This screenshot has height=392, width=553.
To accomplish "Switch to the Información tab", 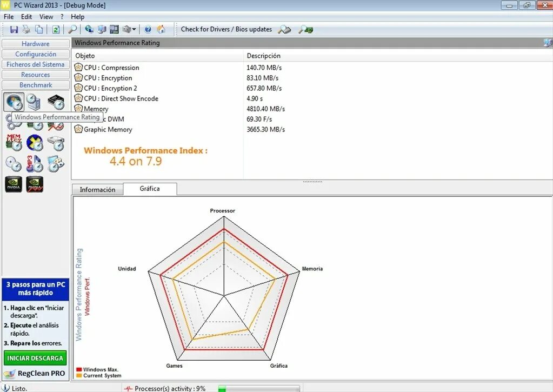I will (97, 189).
